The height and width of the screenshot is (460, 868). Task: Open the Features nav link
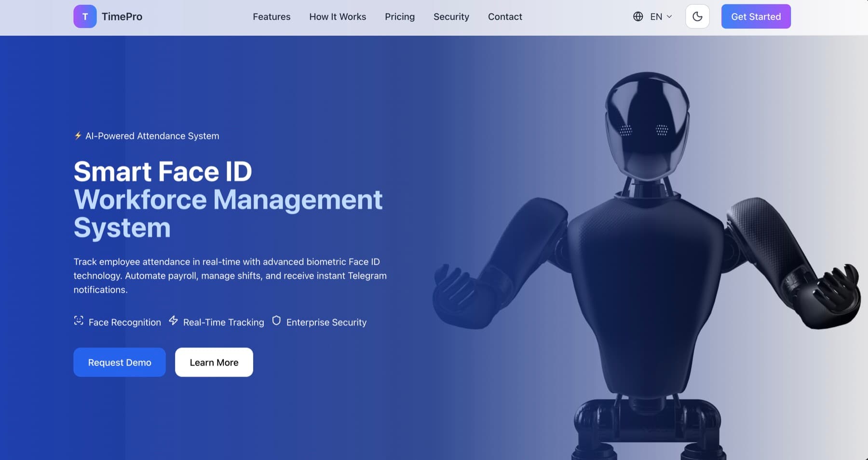click(271, 16)
